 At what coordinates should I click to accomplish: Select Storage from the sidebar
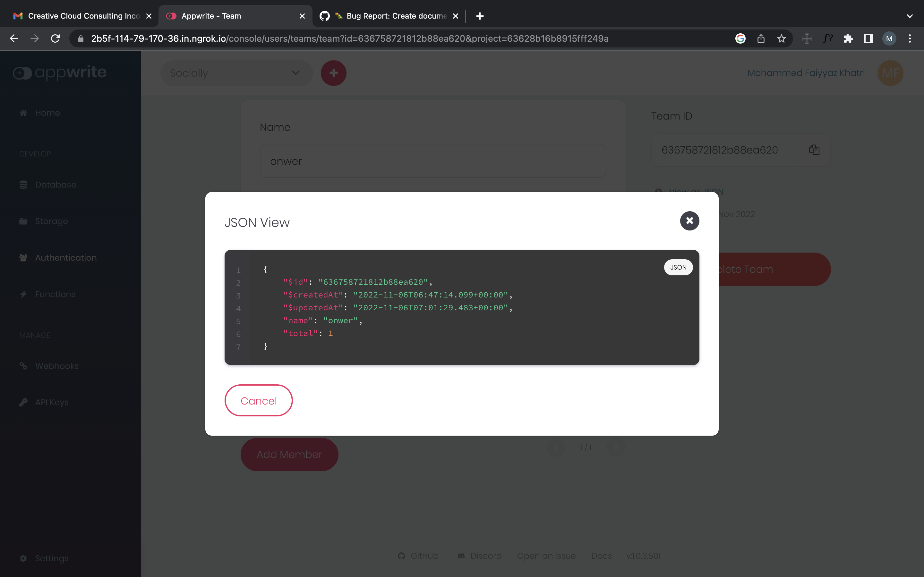(x=52, y=221)
